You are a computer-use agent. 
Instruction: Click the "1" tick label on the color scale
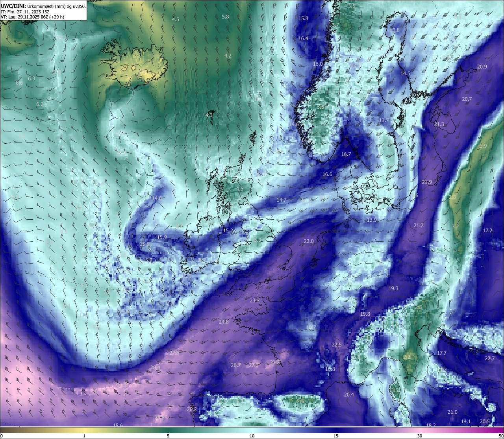84,436
